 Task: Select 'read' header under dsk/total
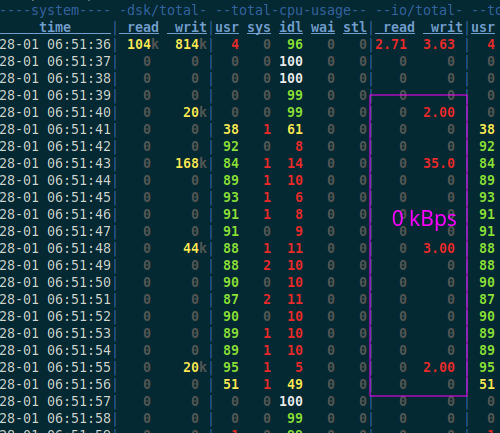[x=143, y=27]
